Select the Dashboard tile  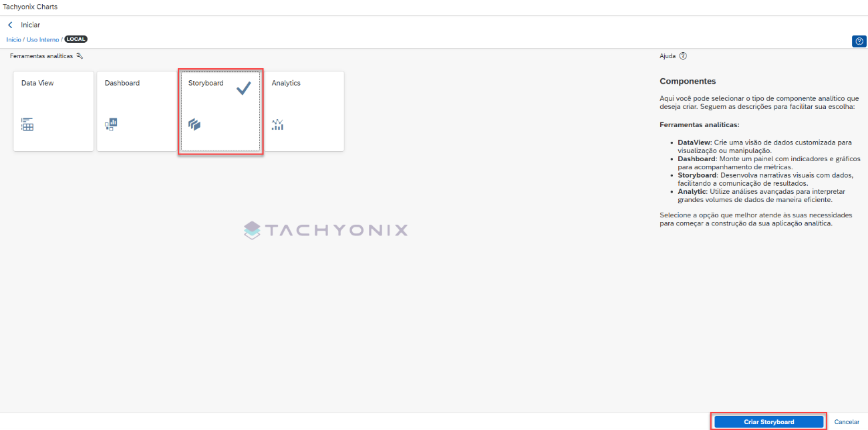tap(137, 111)
